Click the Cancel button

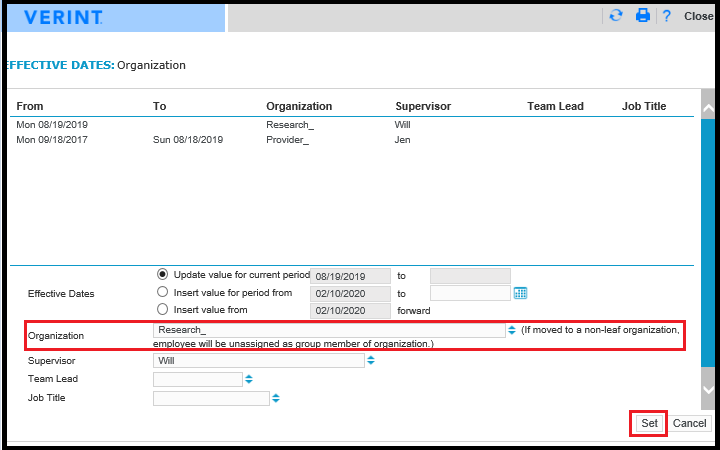tap(689, 423)
